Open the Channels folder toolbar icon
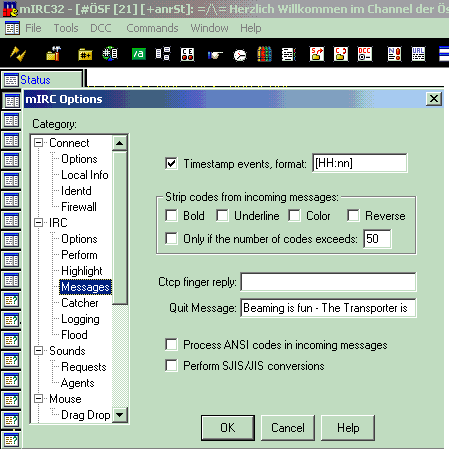This screenshot has width=449, height=449. (x=85, y=54)
